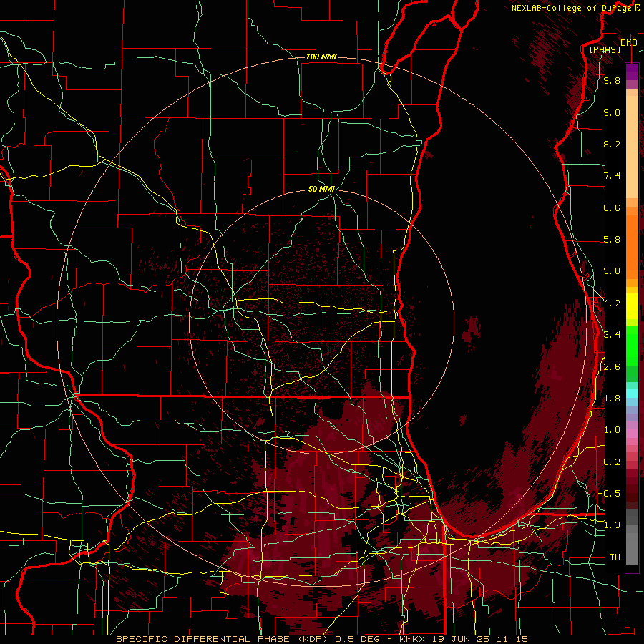
Task: Click the 0.2 value on the color scale
Action: coord(612,462)
